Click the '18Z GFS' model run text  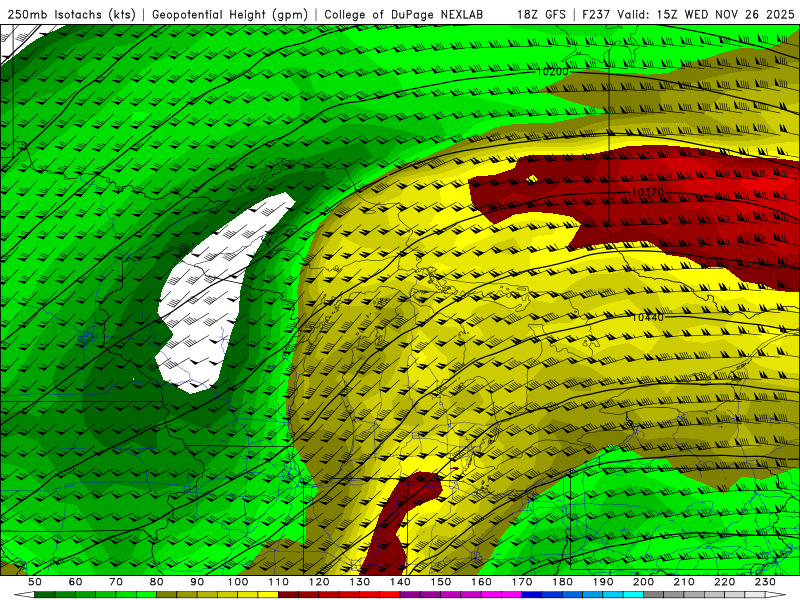point(541,14)
